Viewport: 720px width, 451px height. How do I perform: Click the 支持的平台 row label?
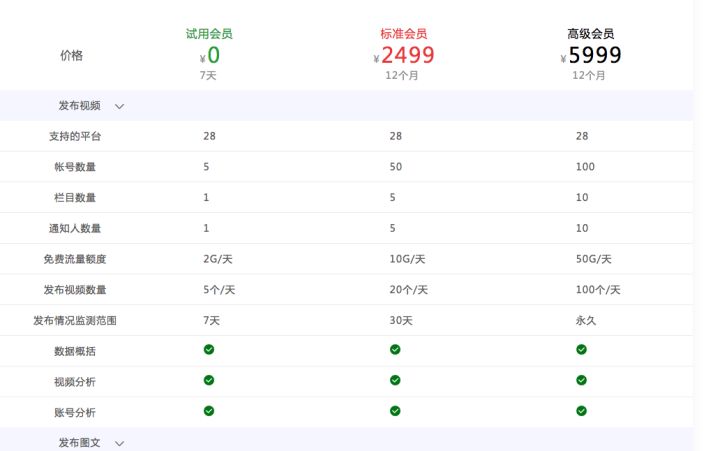click(x=75, y=136)
